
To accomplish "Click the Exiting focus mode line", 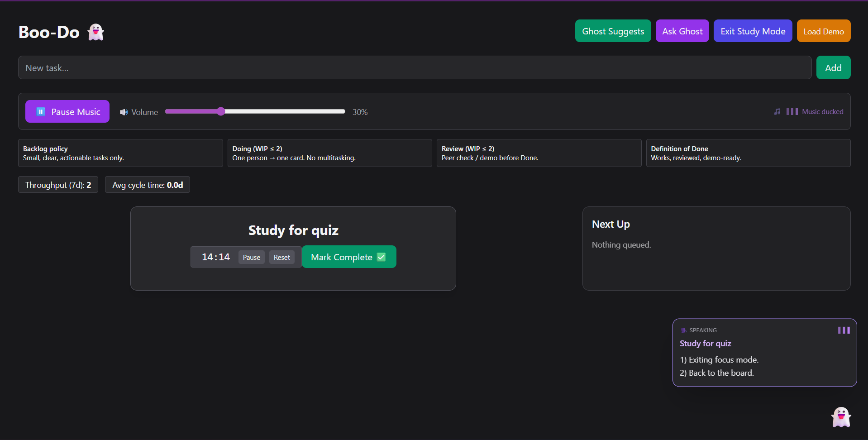I will (x=719, y=360).
